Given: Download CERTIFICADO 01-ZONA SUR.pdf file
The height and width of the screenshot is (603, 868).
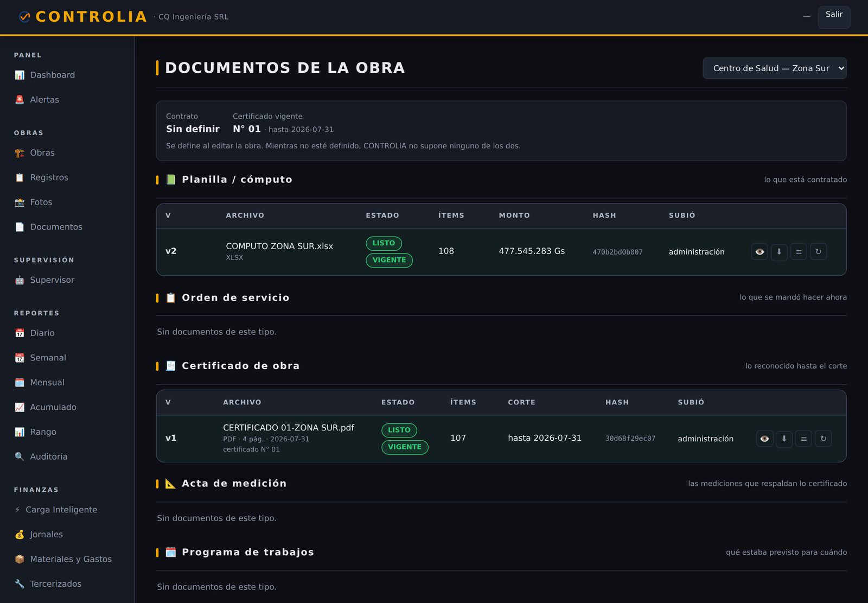Looking at the screenshot, I should point(784,439).
